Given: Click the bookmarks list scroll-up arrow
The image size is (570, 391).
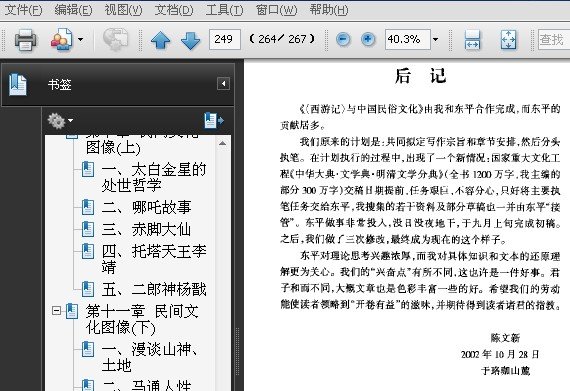Looking at the screenshot, I should point(222,144).
